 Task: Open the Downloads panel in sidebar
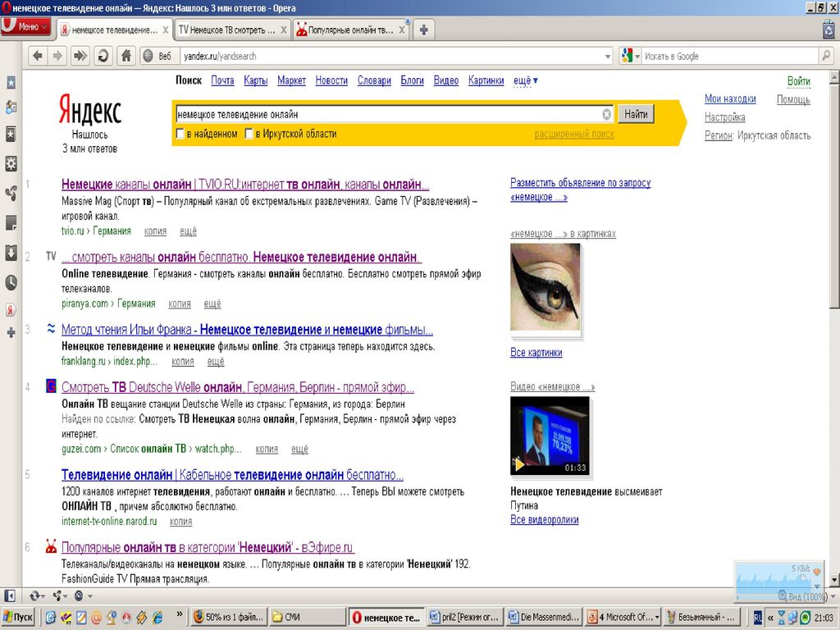[11, 253]
